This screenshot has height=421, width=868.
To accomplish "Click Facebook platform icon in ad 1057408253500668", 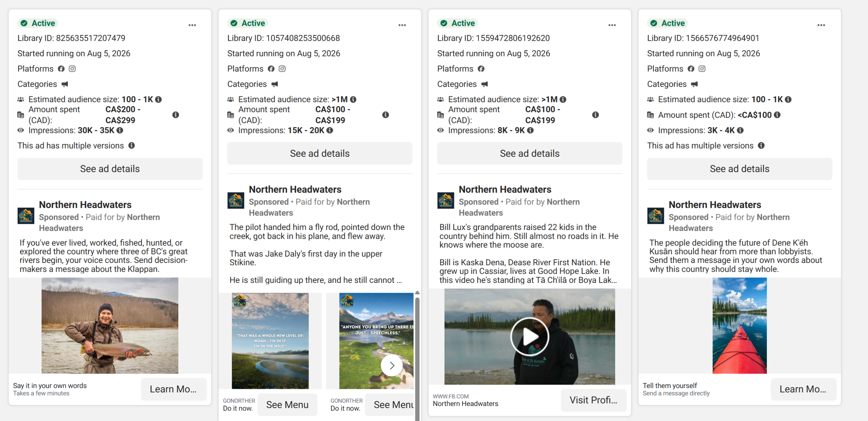I will [x=271, y=69].
